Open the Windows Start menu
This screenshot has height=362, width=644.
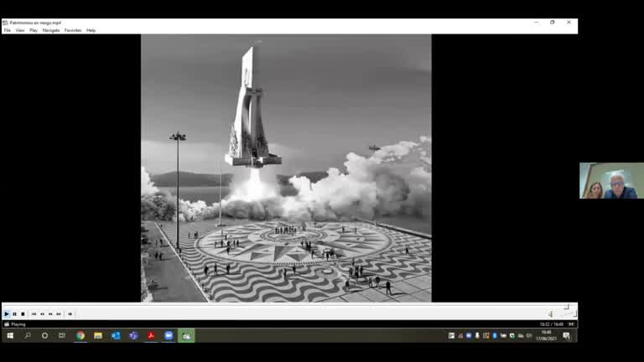10,336
